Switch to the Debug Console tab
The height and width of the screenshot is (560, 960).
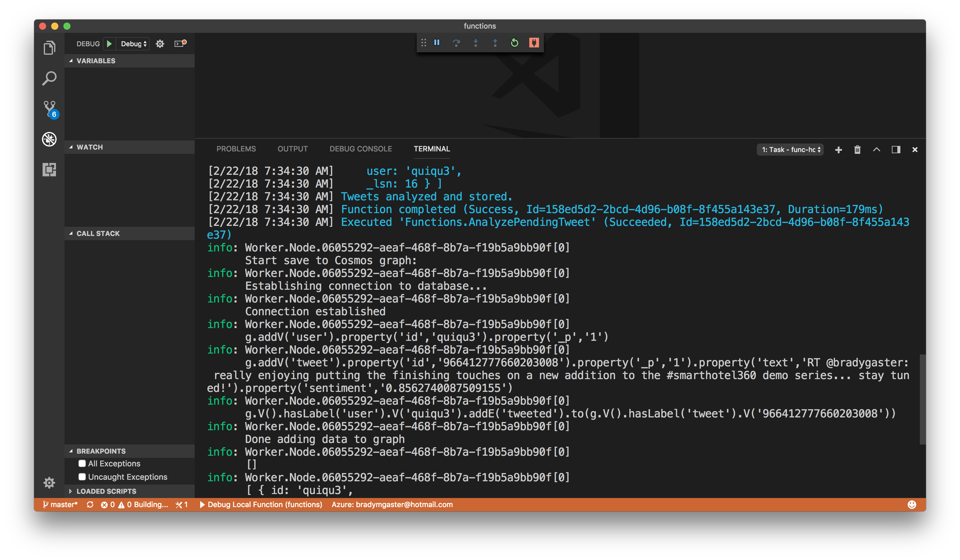pyautogui.click(x=360, y=149)
